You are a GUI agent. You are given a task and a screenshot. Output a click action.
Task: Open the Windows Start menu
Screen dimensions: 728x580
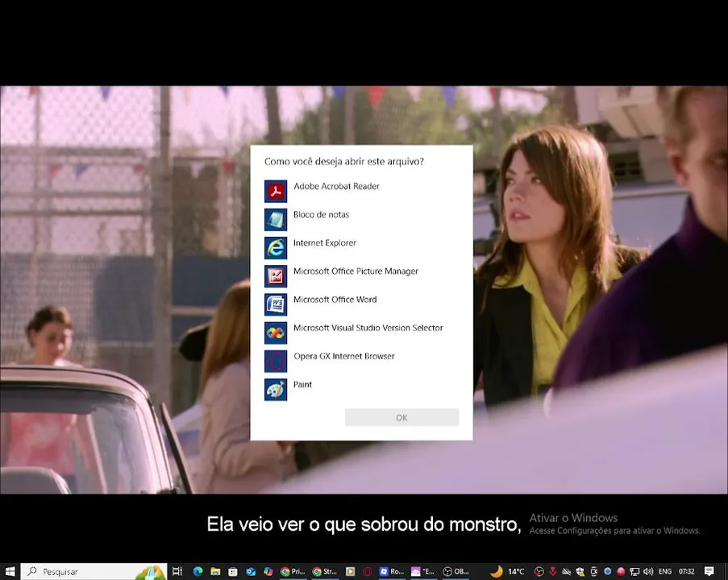(x=10, y=571)
